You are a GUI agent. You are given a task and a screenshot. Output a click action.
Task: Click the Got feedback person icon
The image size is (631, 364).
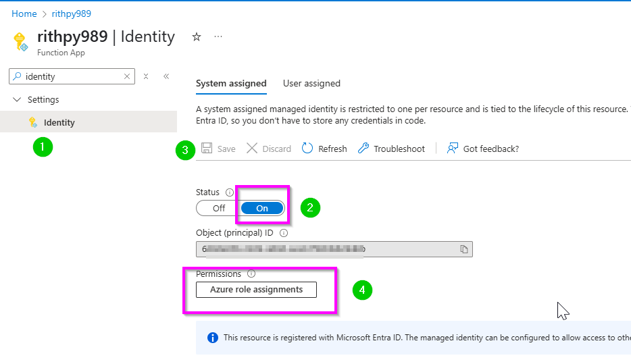453,148
